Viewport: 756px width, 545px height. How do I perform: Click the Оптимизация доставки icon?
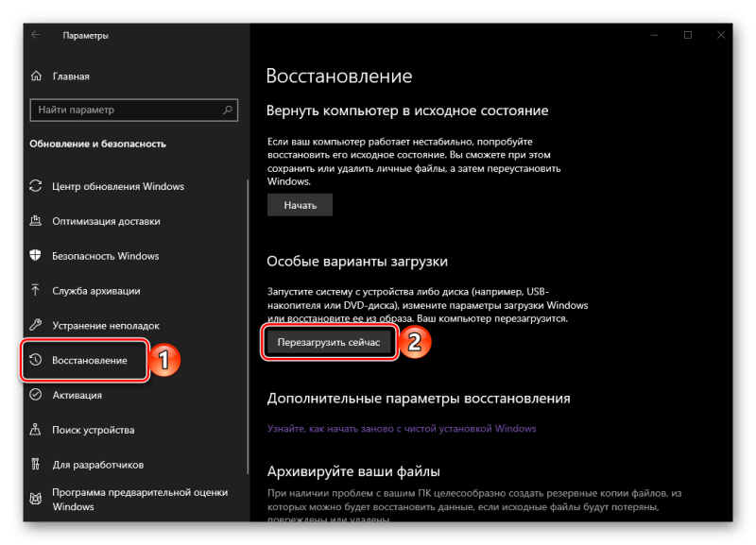36,221
